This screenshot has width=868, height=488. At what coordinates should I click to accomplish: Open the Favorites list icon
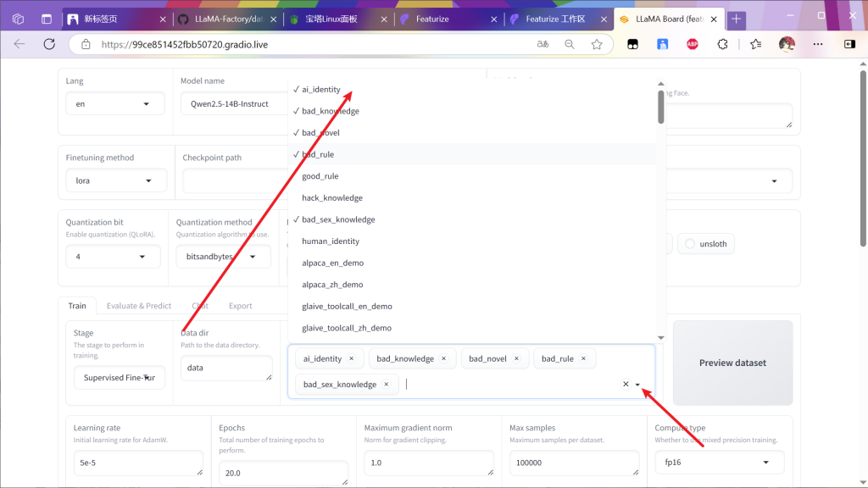755,44
